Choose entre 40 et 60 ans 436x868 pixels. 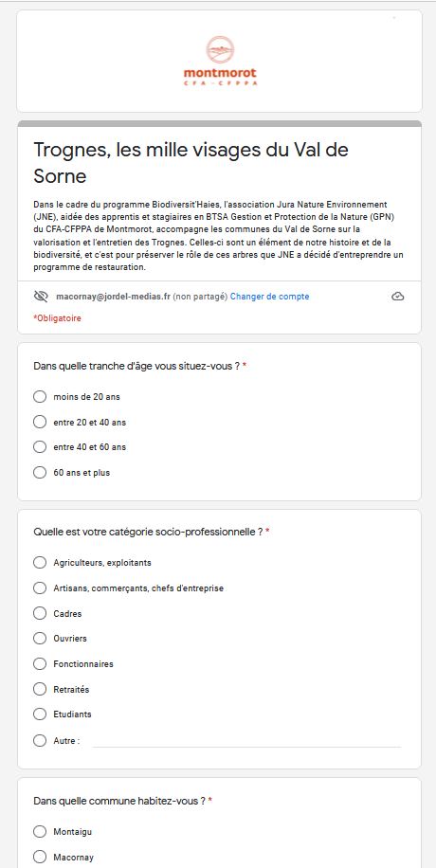(40, 446)
